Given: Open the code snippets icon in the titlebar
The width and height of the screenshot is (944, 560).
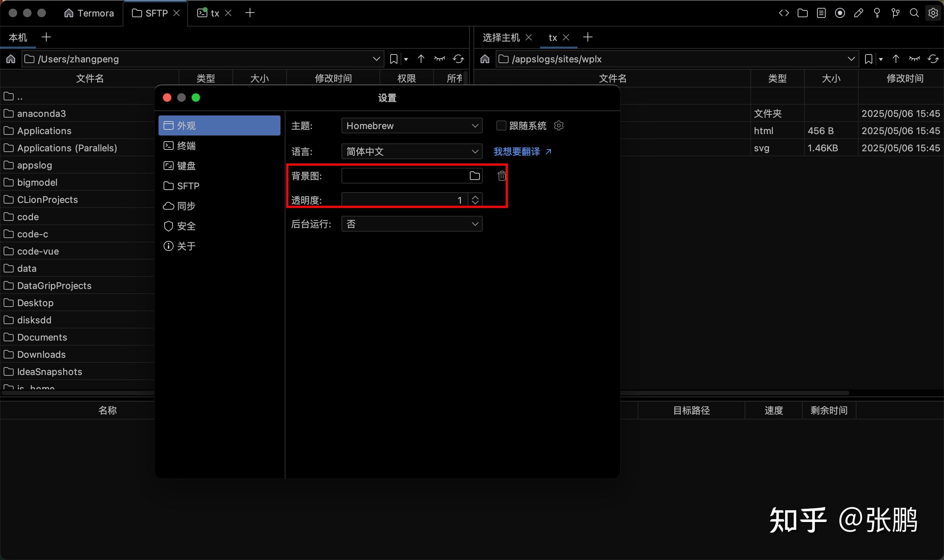Looking at the screenshot, I should [784, 13].
